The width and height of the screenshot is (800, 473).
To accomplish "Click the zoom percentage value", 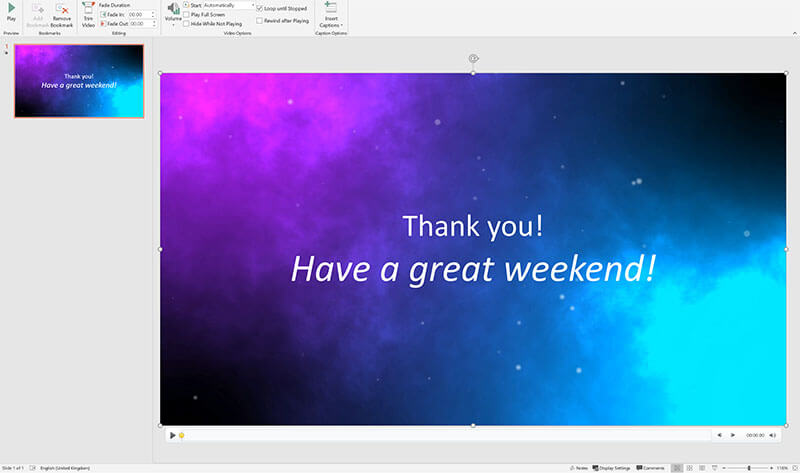I will click(x=782, y=468).
